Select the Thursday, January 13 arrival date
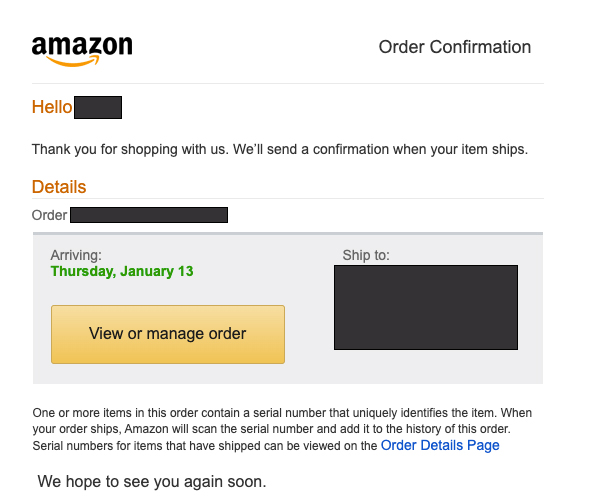The image size is (595, 500). tap(122, 271)
